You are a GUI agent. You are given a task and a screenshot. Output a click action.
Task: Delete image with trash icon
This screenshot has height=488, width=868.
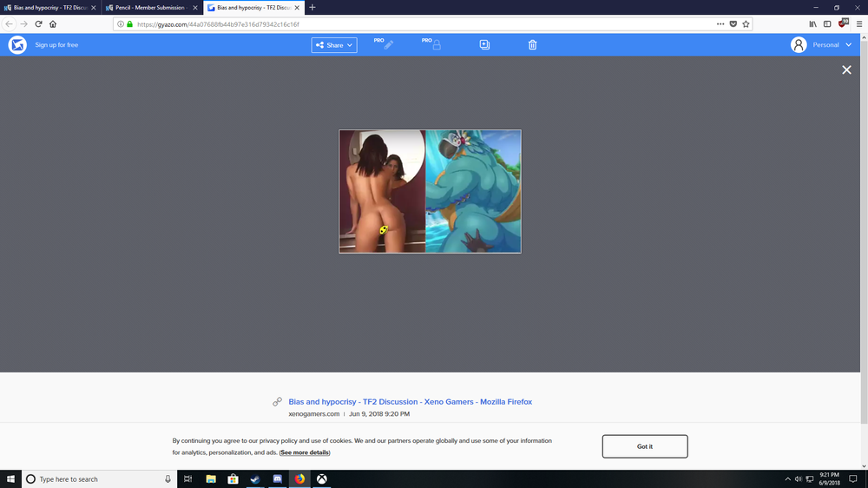click(x=533, y=45)
